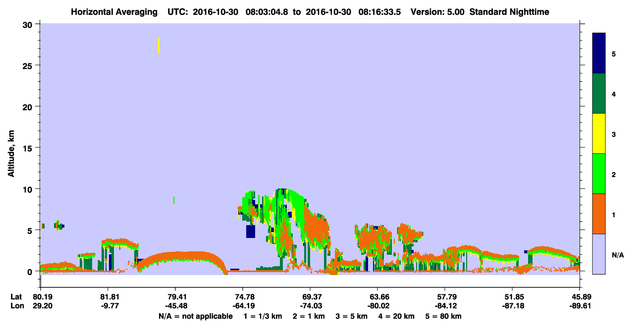Click the 'Standard Nighttime' title text
The height and width of the screenshot is (330, 644).
pos(509,12)
